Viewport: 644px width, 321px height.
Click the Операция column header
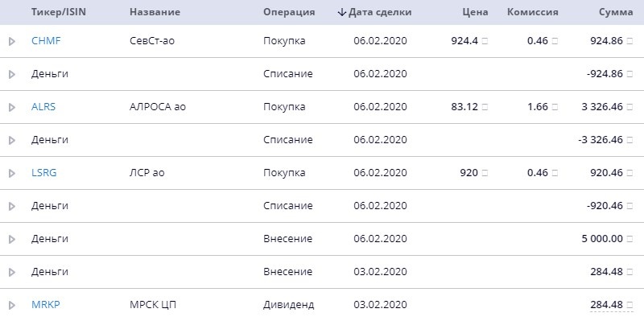tap(289, 12)
